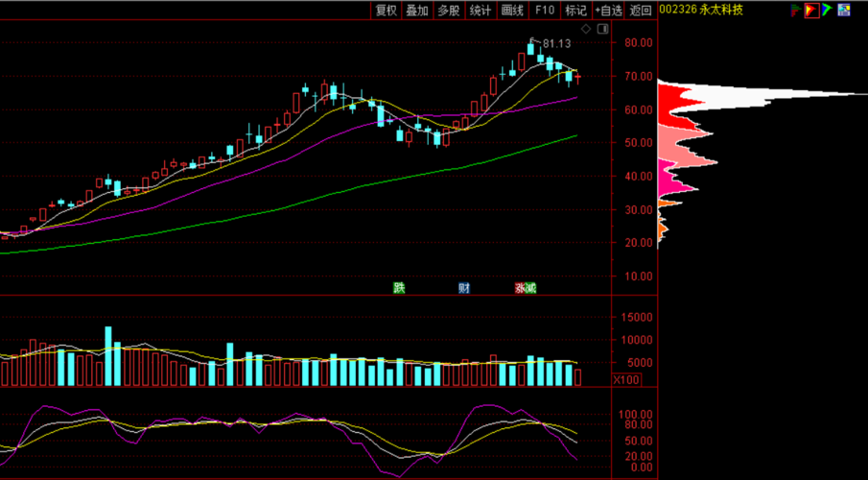Activate the 画线 drawing tool

512,10
